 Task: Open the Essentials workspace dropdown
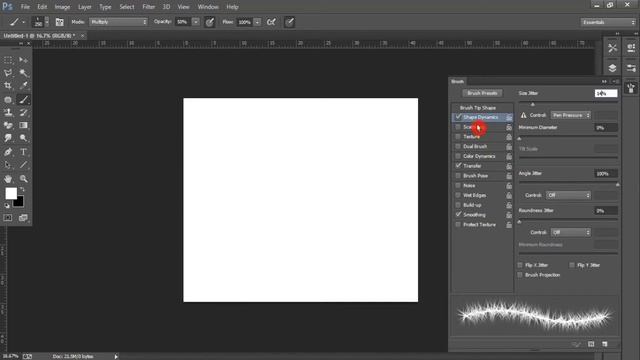608,22
